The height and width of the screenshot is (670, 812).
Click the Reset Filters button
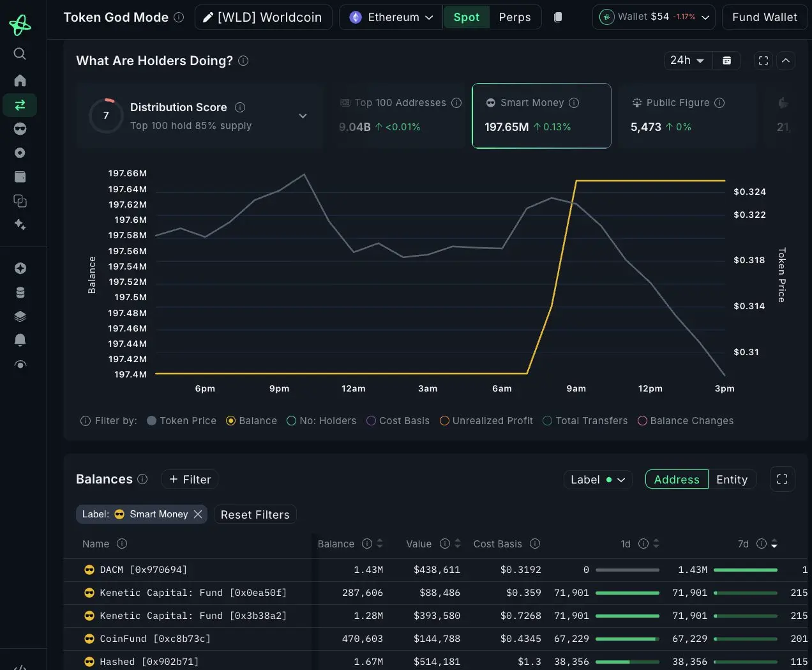(255, 515)
